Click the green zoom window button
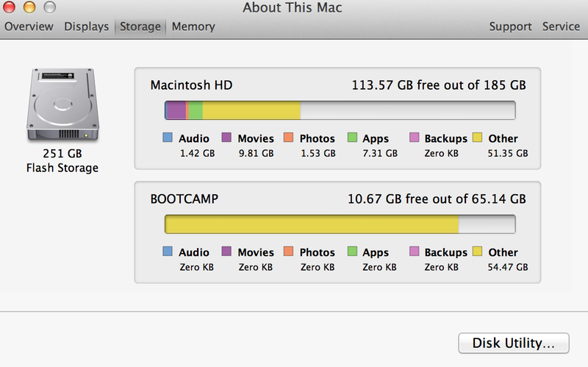Image resolution: width=588 pixels, height=367 pixels. click(x=49, y=7)
